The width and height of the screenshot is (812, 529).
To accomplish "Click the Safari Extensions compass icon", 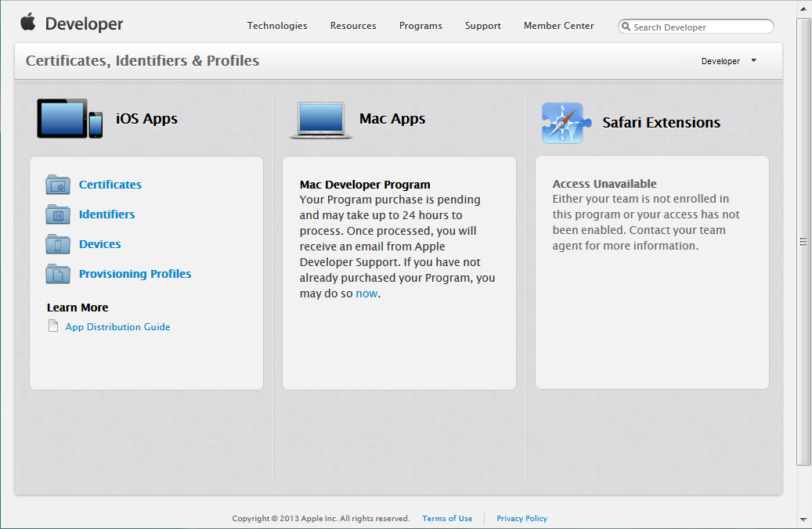I will (566, 123).
